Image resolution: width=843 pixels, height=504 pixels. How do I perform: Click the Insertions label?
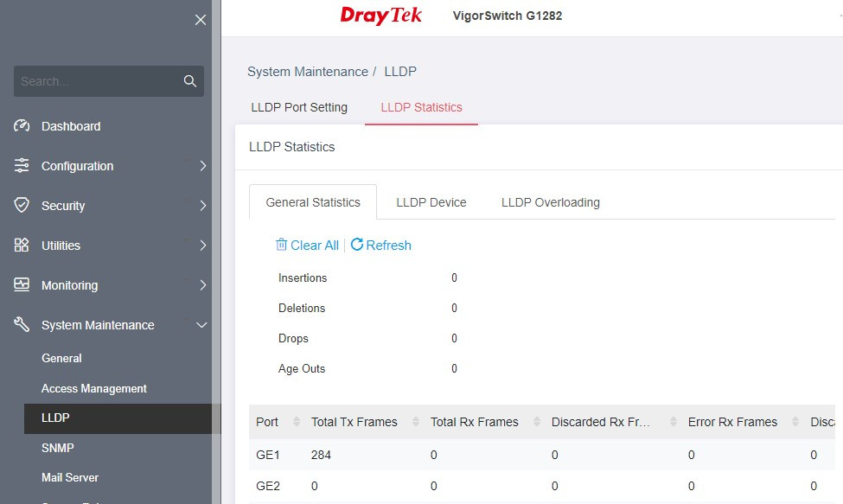pyautogui.click(x=303, y=278)
